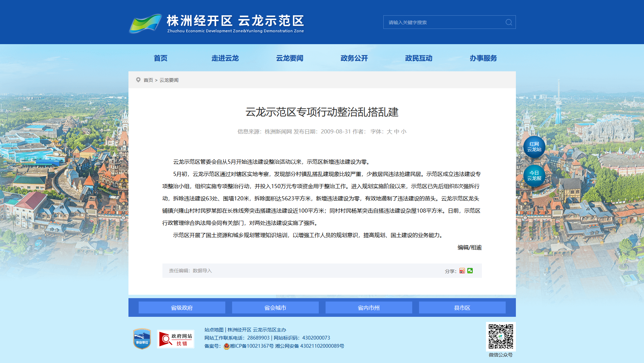Expand the 县市区 links list
This screenshot has height=363, width=644.
pos(462,308)
